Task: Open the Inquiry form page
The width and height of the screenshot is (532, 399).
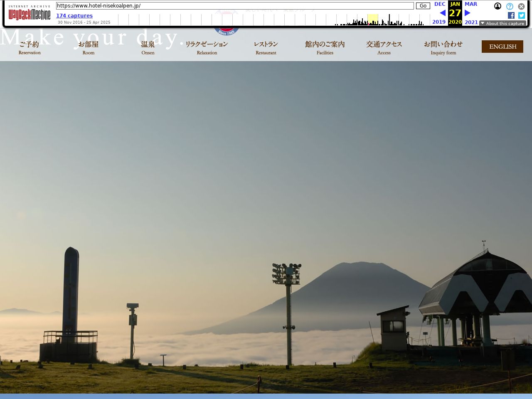Action: (x=443, y=47)
